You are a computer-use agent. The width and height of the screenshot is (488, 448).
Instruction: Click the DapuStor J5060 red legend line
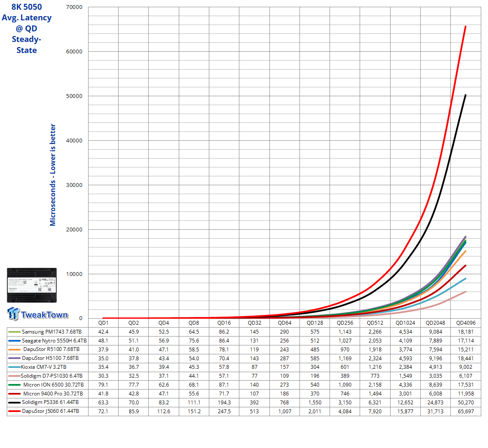(x=14, y=411)
